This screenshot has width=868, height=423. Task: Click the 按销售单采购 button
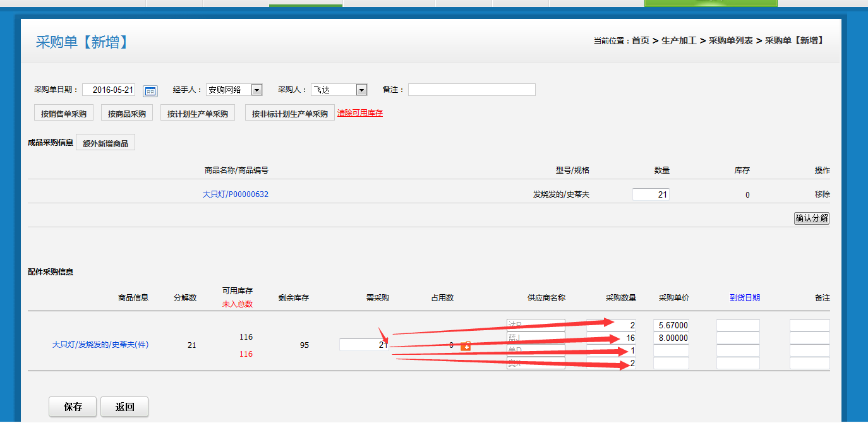[64, 114]
